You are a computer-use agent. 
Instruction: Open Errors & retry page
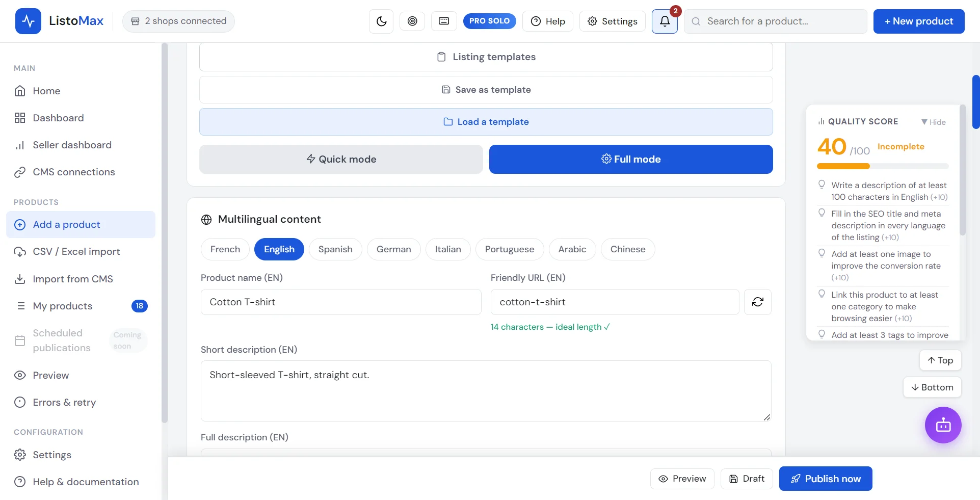[81, 402]
